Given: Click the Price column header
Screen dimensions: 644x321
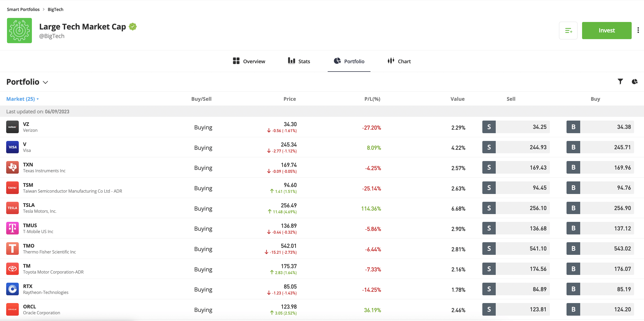Looking at the screenshot, I should coord(290,99).
